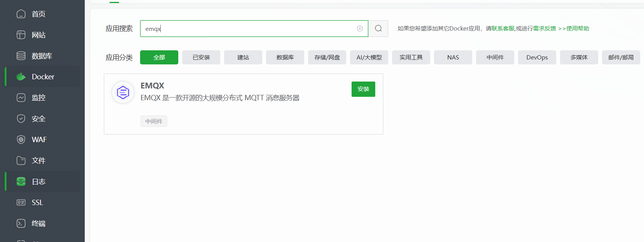
Task: Click the shield icon beside 安全
Action: click(21, 119)
